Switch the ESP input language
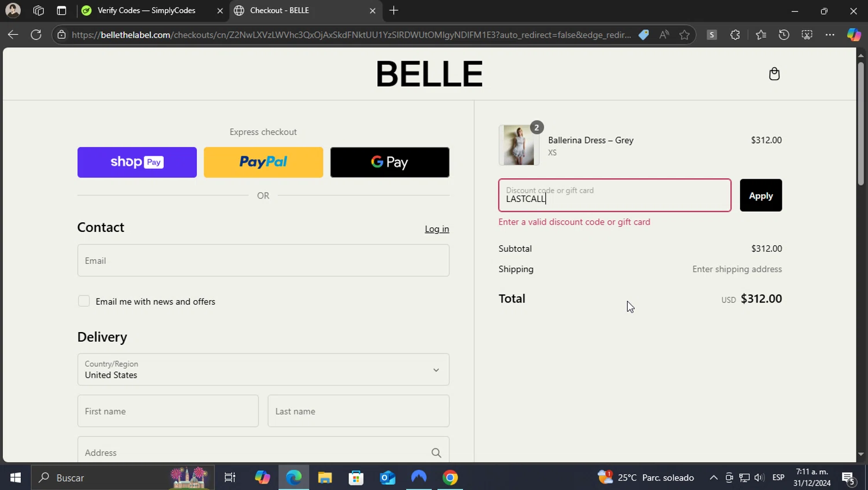 click(778, 477)
